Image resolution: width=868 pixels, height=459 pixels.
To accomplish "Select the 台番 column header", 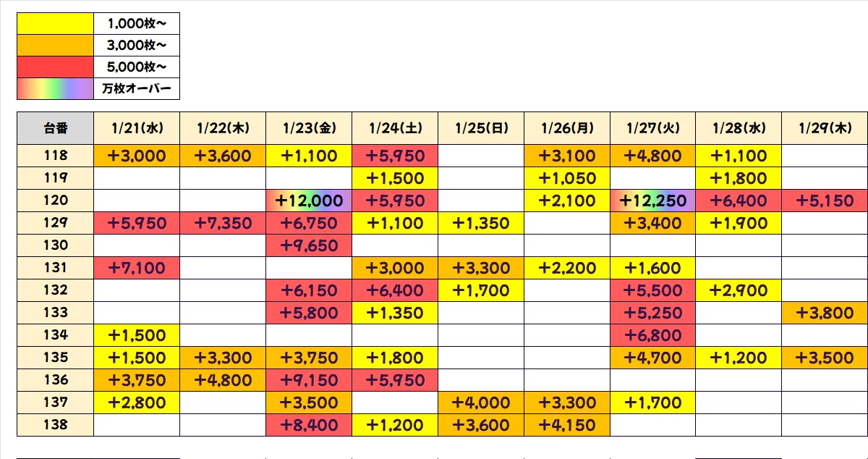I will (x=56, y=128).
